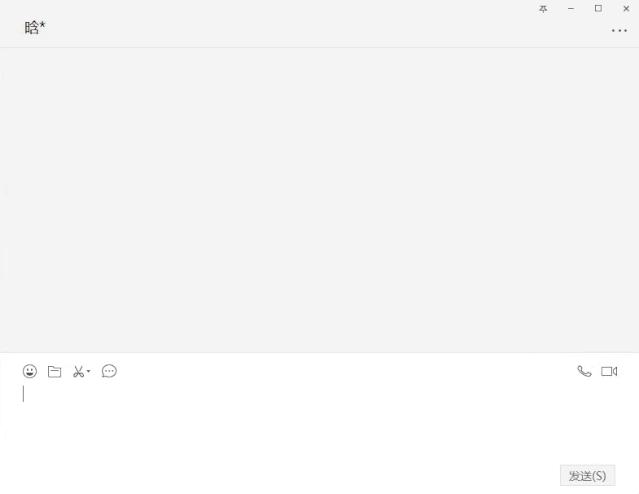639x494 pixels.
Task: Expand the dropdown arrow beside the scissors
Action: tap(88, 371)
